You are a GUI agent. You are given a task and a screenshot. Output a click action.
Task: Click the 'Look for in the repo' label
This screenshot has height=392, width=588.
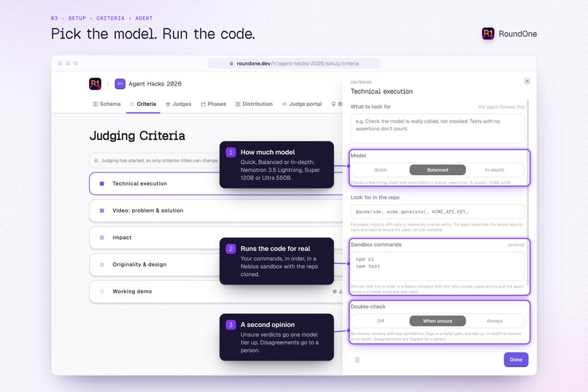click(x=375, y=197)
